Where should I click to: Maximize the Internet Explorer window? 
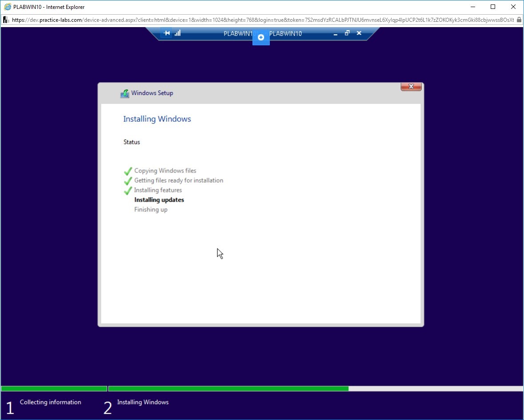pyautogui.click(x=493, y=7)
